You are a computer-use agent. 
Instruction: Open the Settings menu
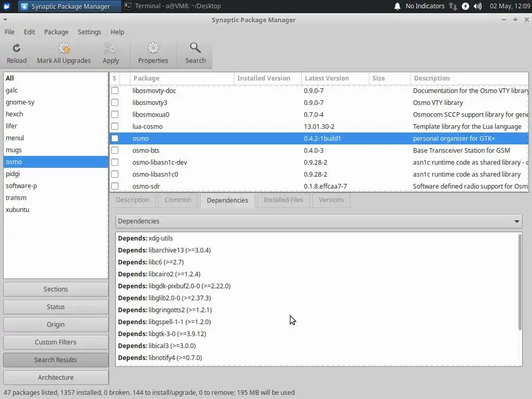(x=89, y=32)
